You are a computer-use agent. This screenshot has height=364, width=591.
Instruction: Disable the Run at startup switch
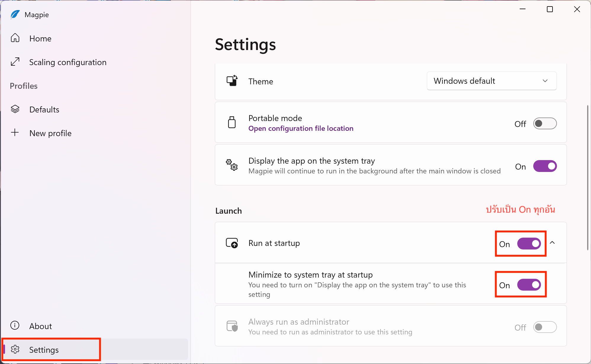529,244
